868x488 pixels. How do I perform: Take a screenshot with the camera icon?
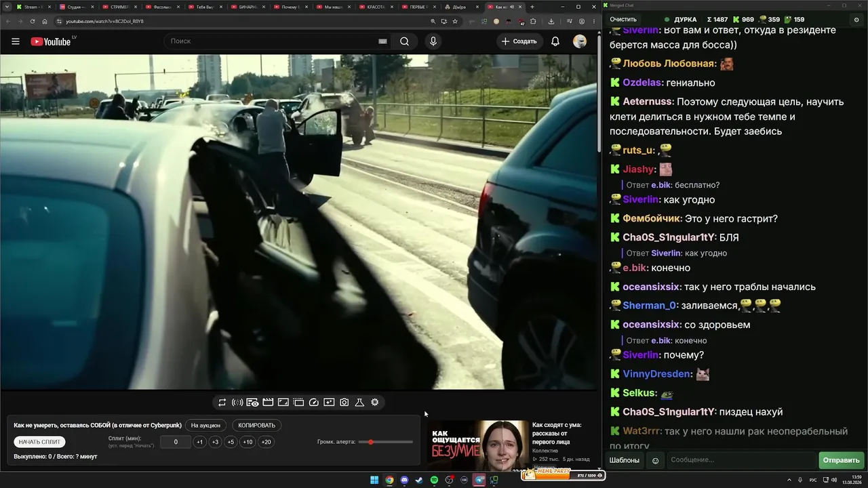(x=344, y=403)
